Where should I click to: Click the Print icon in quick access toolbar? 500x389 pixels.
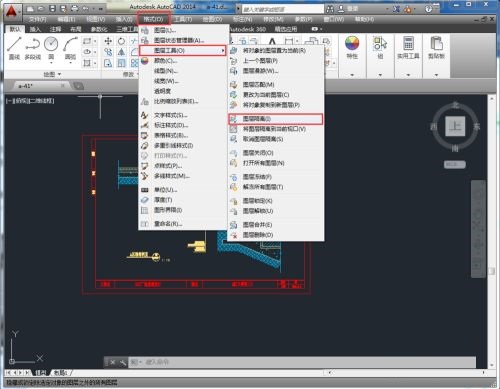[75, 9]
